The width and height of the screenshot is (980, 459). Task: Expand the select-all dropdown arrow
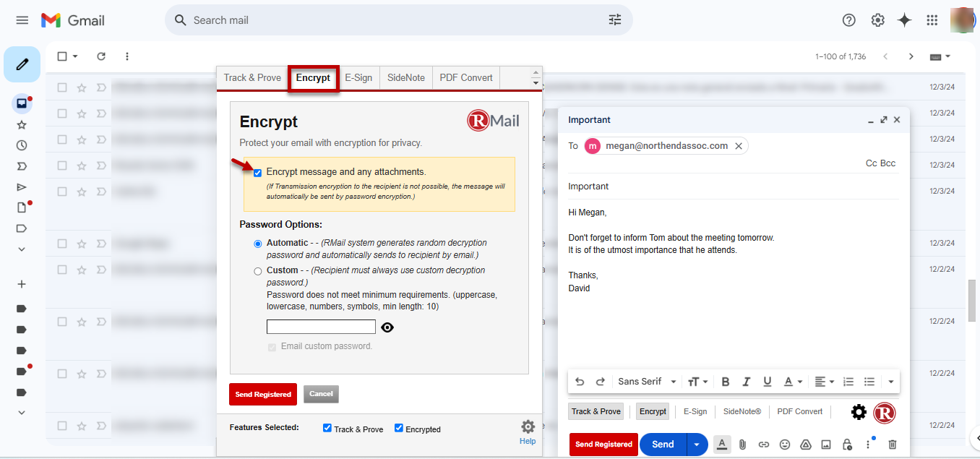(75, 56)
